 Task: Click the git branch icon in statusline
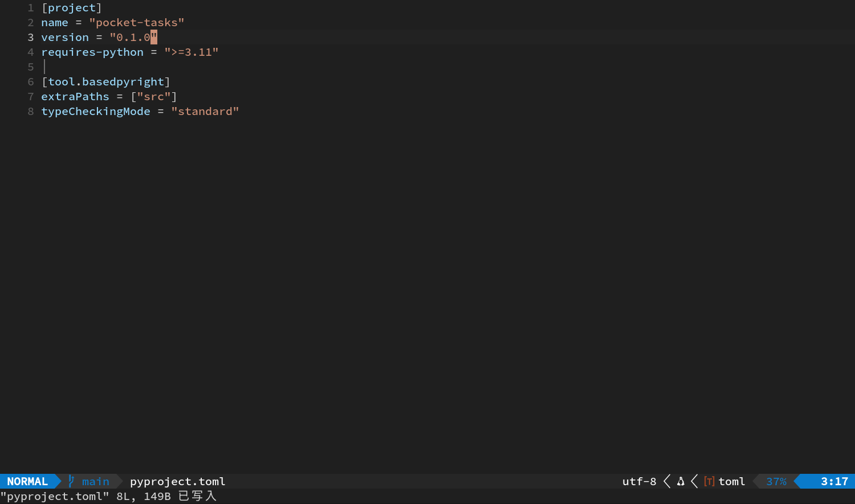tap(71, 481)
